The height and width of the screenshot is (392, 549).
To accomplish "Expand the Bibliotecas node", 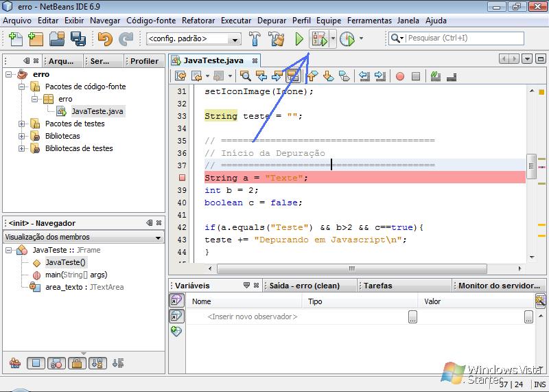I will (22, 136).
